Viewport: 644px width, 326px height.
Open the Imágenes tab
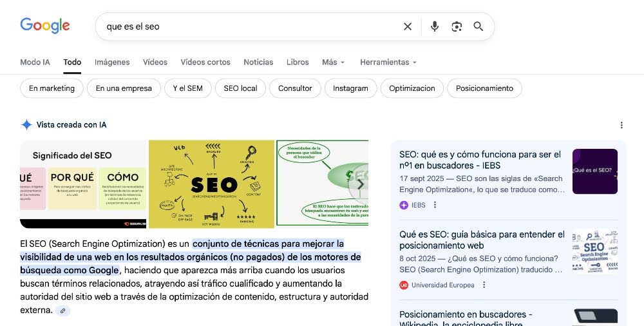pyautogui.click(x=112, y=62)
